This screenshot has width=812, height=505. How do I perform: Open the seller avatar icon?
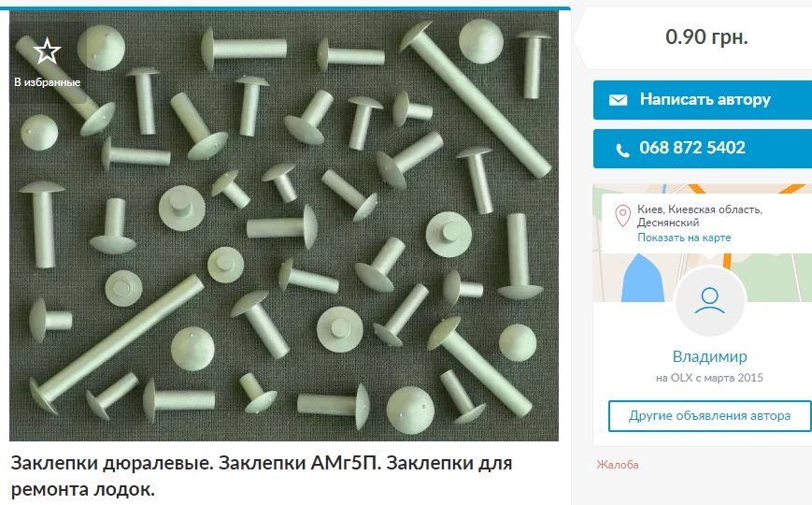[x=709, y=302]
